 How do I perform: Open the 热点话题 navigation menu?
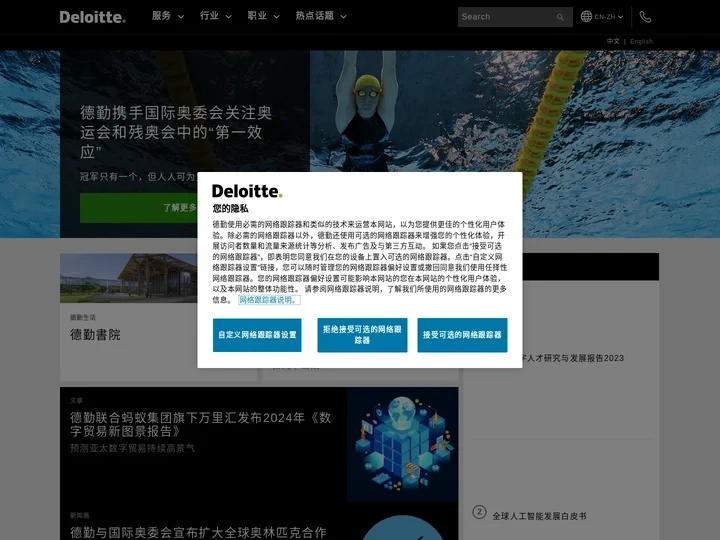pyautogui.click(x=315, y=16)
